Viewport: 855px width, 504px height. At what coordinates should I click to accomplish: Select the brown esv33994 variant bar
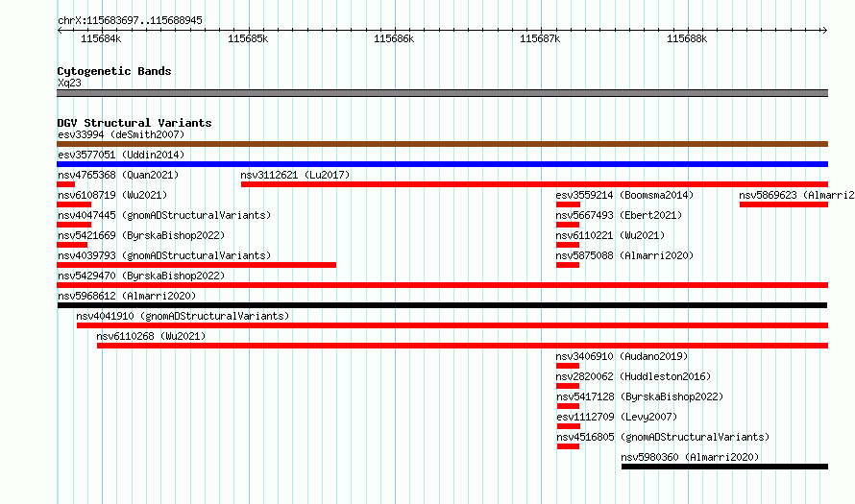442,144
